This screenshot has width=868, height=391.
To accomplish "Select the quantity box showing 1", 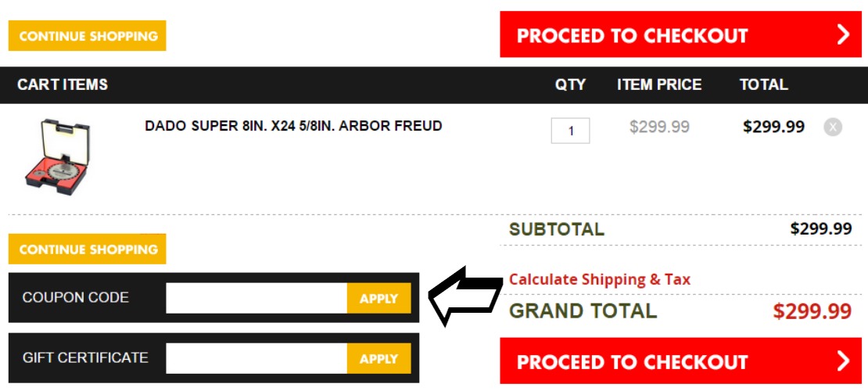I will point(570,131).
